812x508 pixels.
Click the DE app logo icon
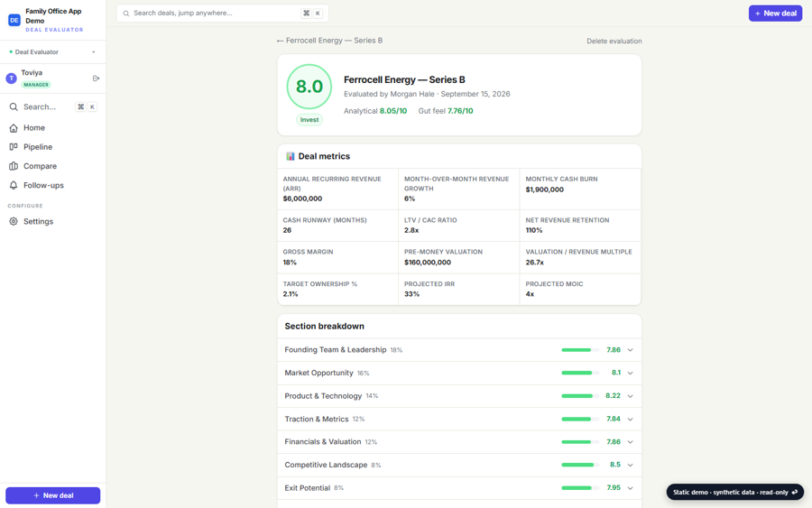[x=14, y=20]
